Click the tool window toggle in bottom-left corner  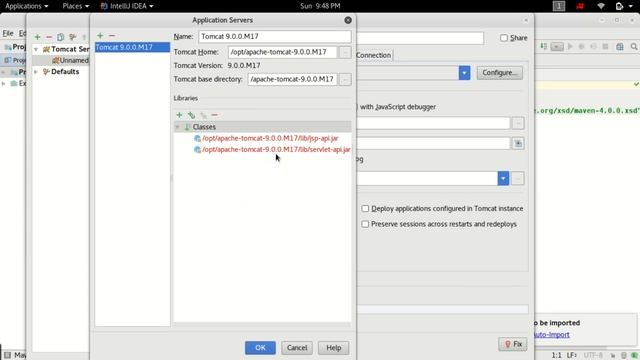click(7, 355)
